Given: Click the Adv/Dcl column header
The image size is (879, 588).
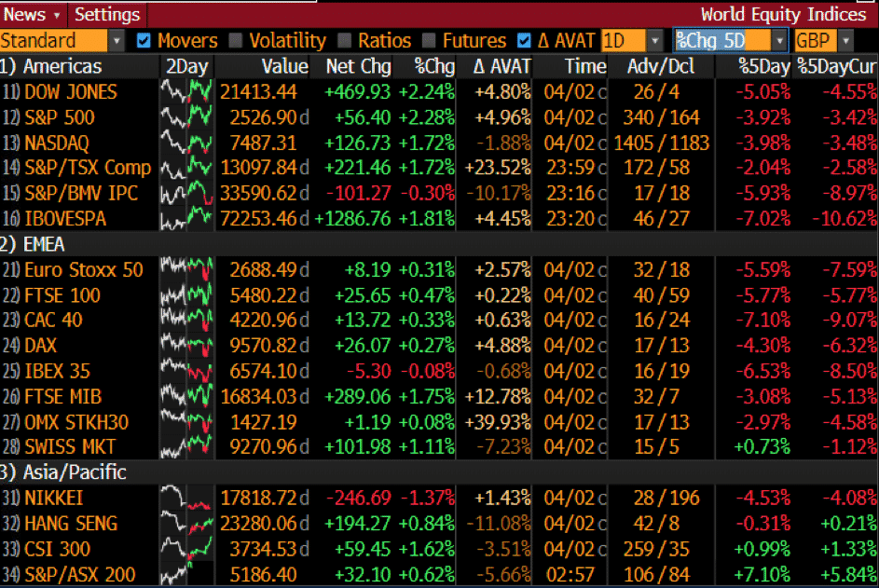Looking at the screenshot, I should [660, 66].
